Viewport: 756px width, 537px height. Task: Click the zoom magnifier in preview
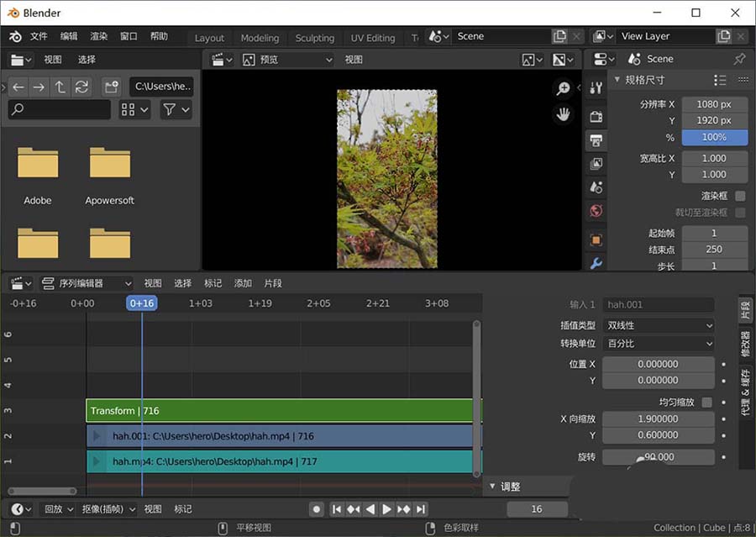pos(563,89)
